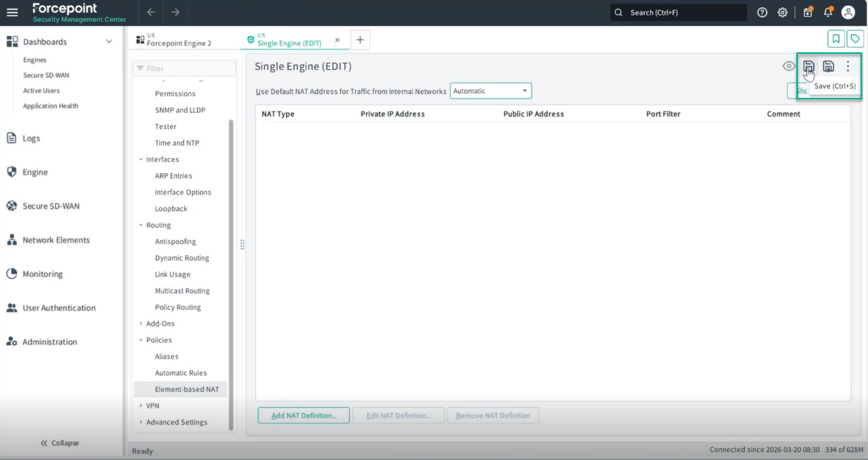
Task: Collapse the left navigation sidebar
Action: [60, 443]
